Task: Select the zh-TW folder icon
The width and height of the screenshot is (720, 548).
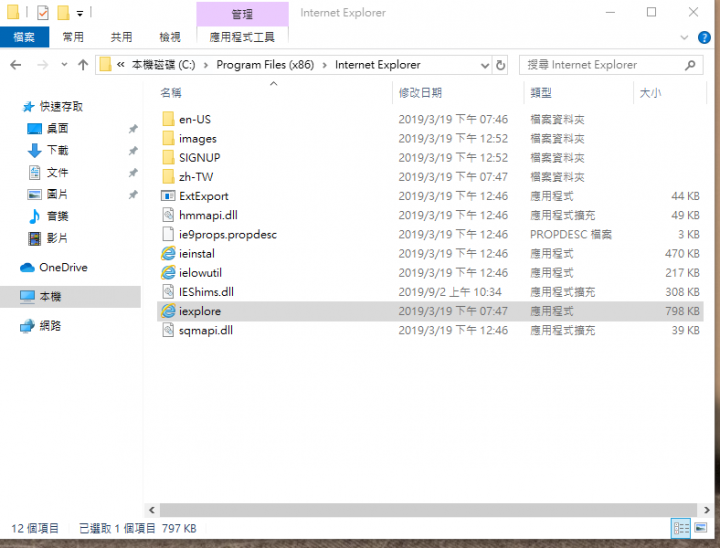Action: (169, 177)
